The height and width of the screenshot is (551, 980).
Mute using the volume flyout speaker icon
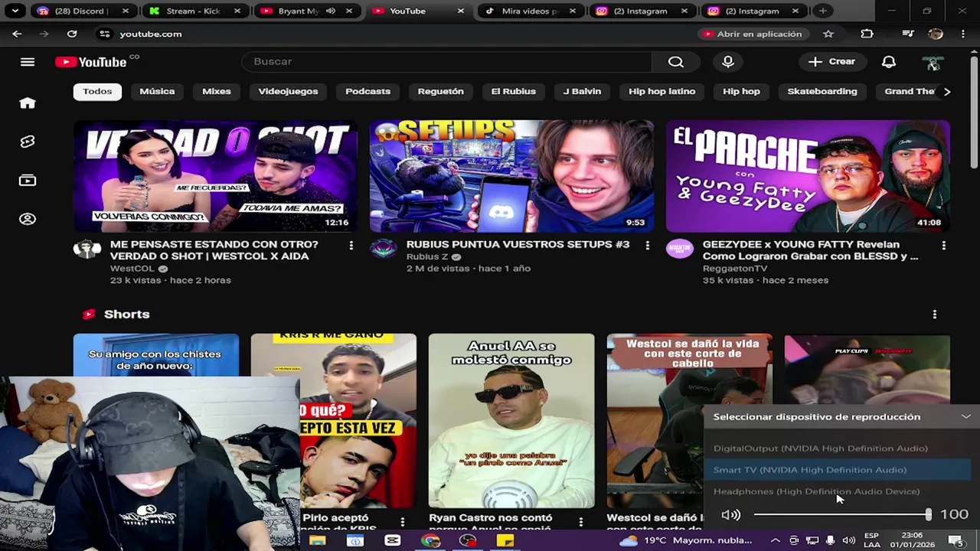[731, 515]
